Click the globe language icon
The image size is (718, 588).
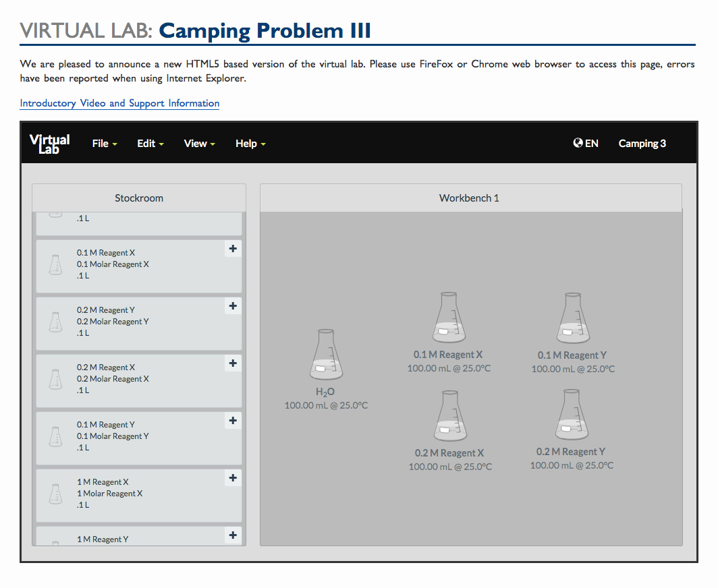[578, 142]
